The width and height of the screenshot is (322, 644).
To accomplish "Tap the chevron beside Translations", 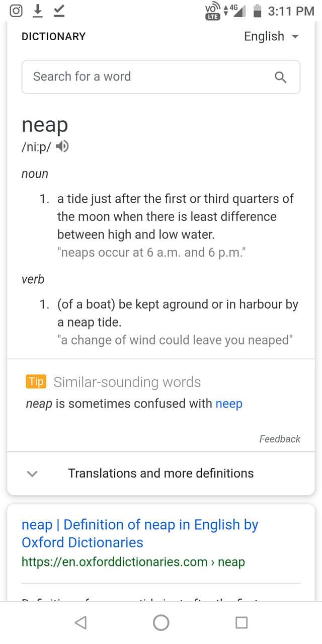I will pyautogui.click(x=32, y=473).
